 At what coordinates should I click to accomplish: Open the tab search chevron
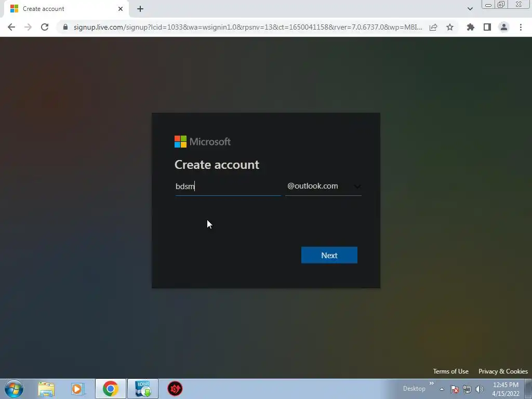[470, 9]
